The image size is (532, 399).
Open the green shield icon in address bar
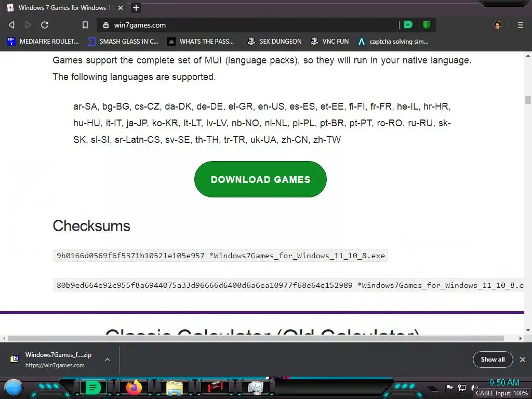(427, 25)
